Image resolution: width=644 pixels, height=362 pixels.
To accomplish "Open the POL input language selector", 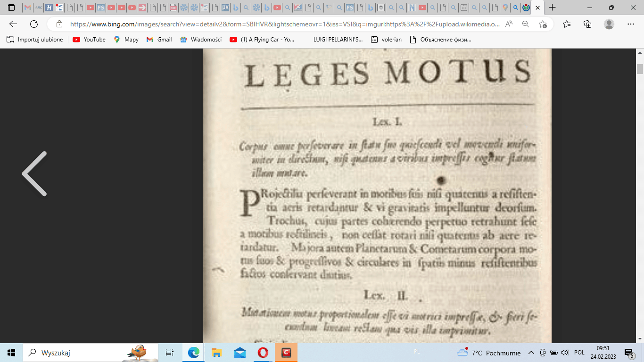I will coord(579,353).
